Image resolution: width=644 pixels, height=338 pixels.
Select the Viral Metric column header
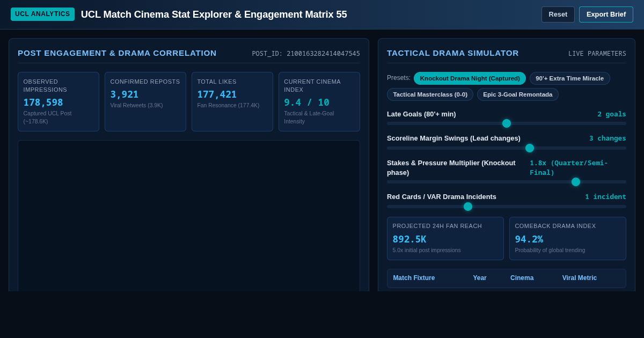(x=579, y=278)
